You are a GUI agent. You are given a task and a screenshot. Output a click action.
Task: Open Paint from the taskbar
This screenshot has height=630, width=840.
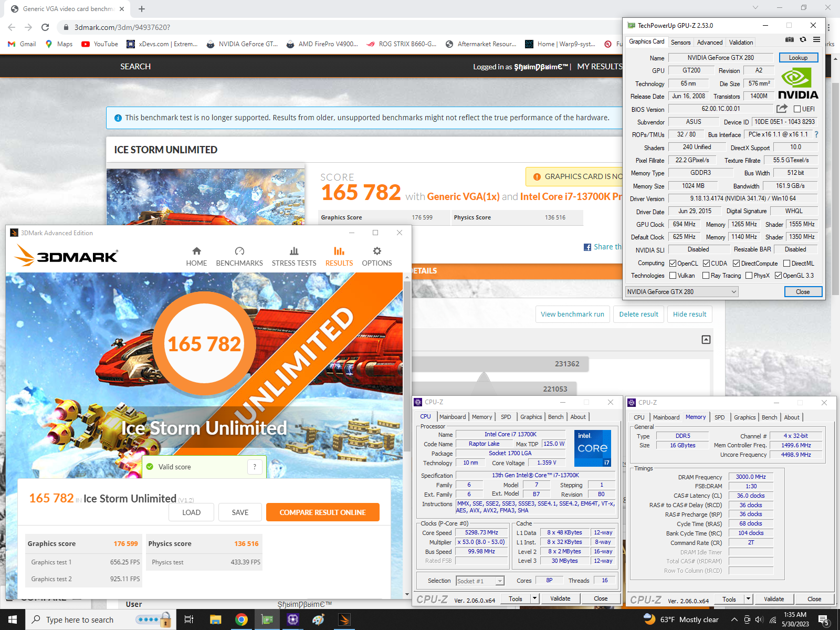tap(318, 619)
